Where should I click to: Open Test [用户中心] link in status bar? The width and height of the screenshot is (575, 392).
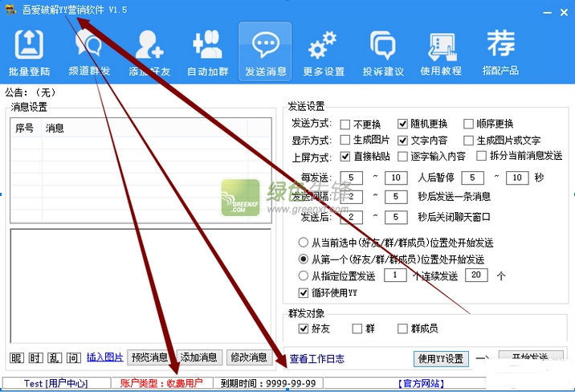click(x=55, y=383)
